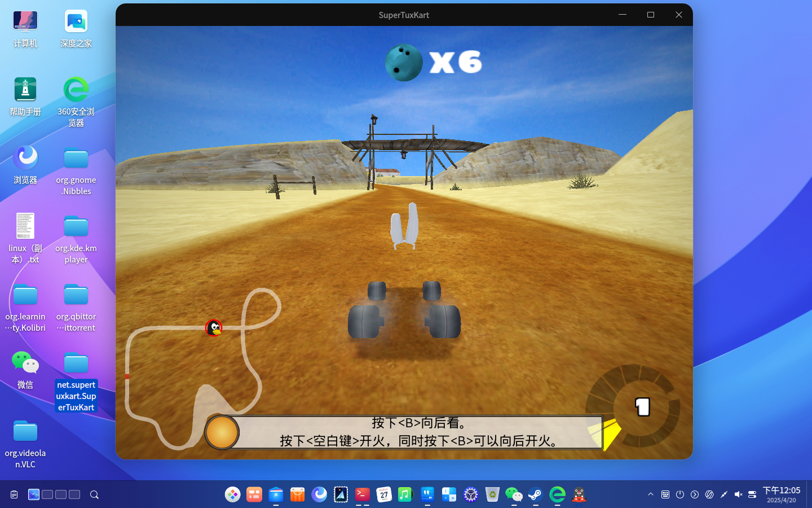Select the org.gnome.Nibbles folder
812x508 pixels.
(76, 171)
